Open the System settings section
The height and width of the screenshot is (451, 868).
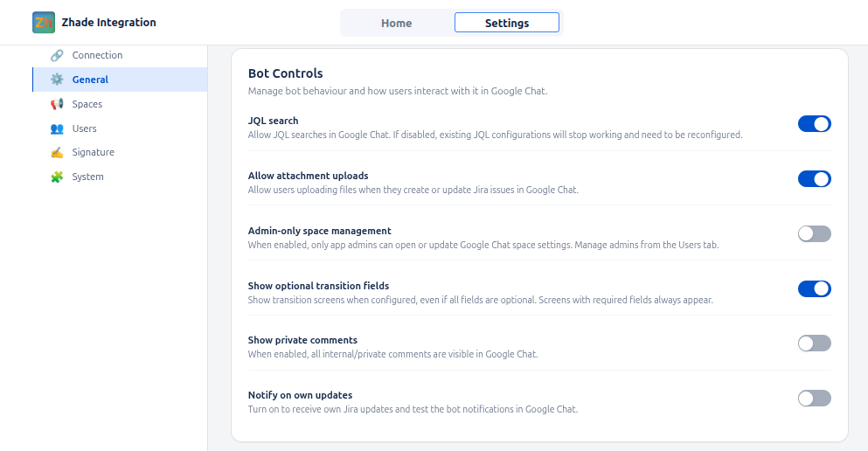point(88,177)
